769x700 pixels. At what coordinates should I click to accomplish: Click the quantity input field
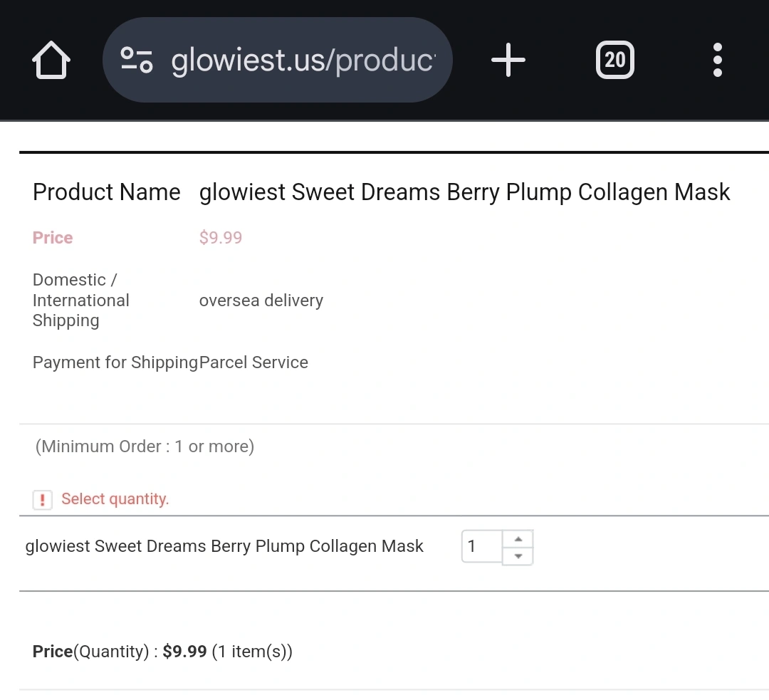pos(482,547)
